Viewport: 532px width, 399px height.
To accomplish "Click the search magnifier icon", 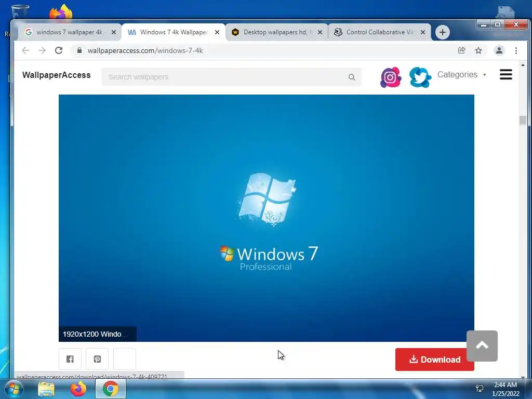I will tap(352, 77).
